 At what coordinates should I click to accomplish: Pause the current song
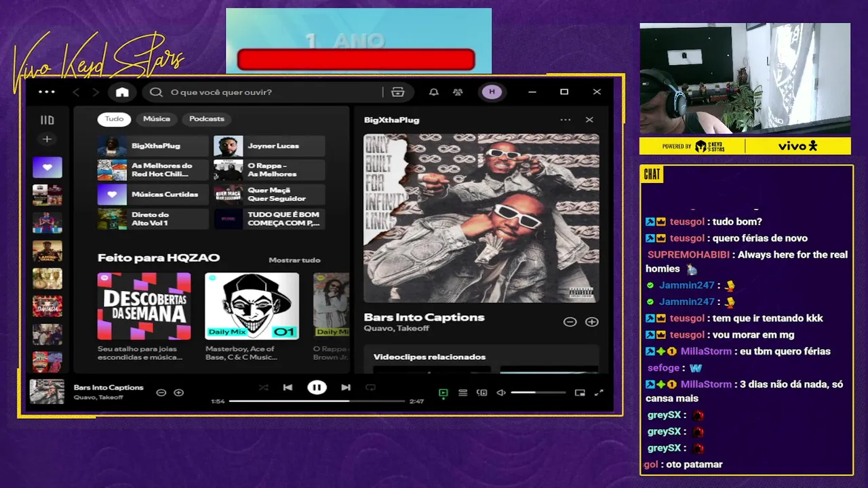pos(317,388)
